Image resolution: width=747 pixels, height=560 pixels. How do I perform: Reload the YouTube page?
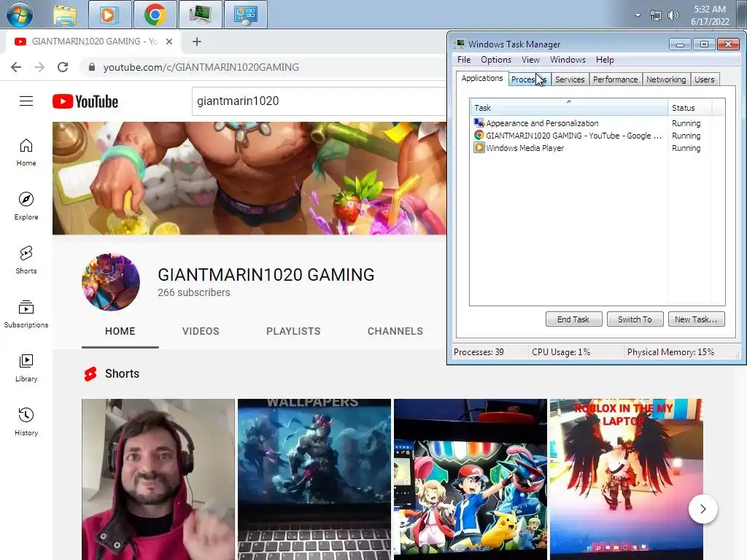point(63,67)
